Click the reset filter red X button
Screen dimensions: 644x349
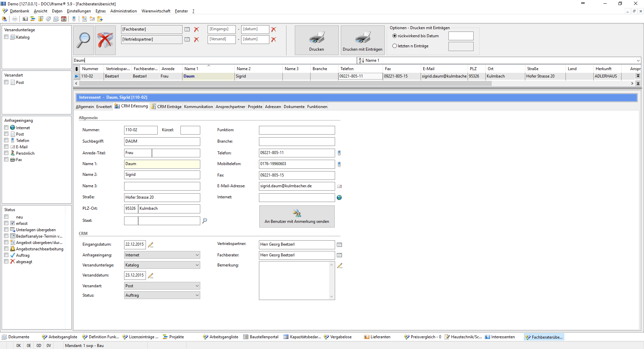pyautogui.click(x=105, y=40)
